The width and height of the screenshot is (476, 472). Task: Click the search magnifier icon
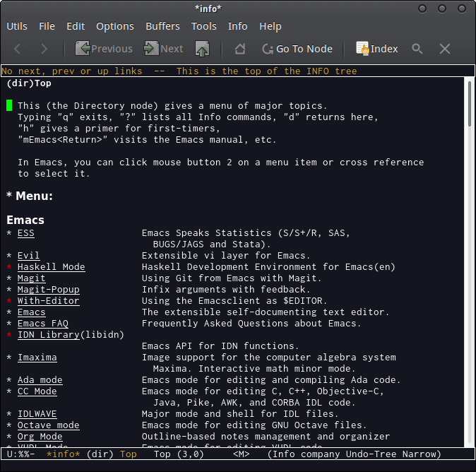coord(417,49)
